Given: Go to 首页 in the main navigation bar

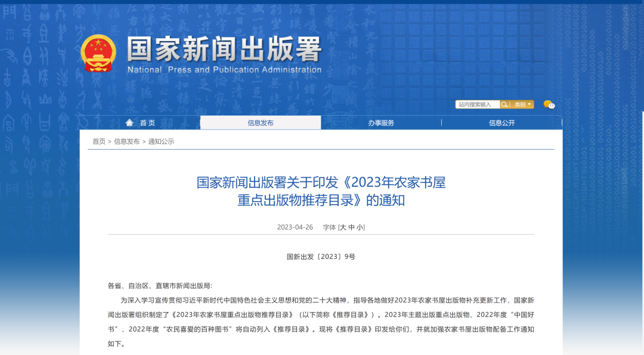Looking at the screenshot, I should (x=147, y=123).
